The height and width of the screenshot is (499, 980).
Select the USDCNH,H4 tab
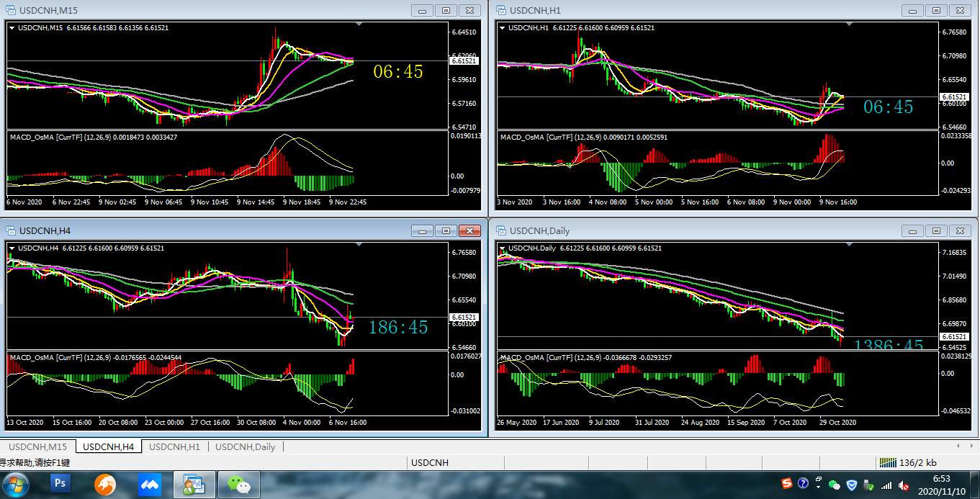(109, 446)
